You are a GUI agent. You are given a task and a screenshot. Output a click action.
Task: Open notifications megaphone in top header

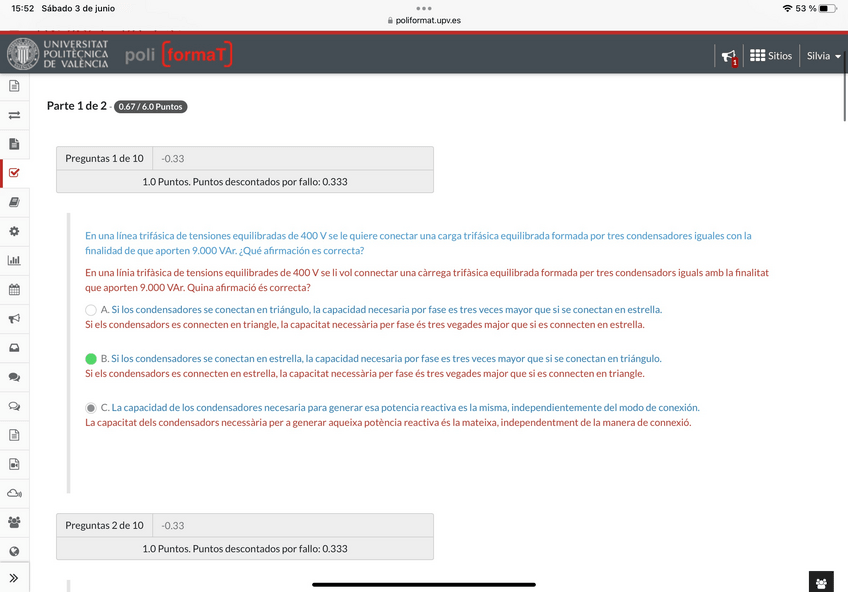click(728, 56)
